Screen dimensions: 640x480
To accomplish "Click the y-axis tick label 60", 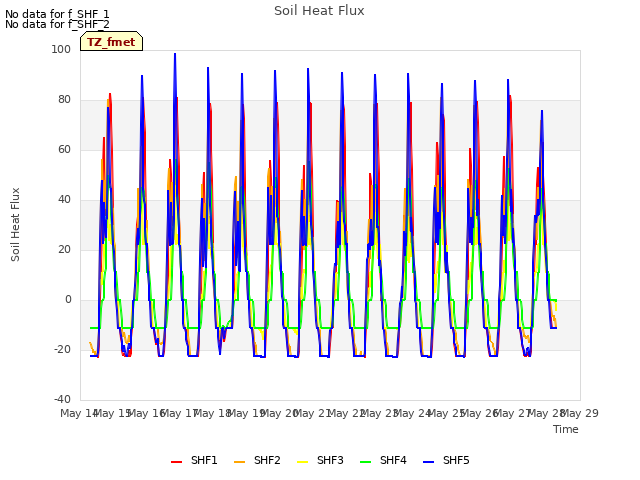I will (x=64, y=149).
